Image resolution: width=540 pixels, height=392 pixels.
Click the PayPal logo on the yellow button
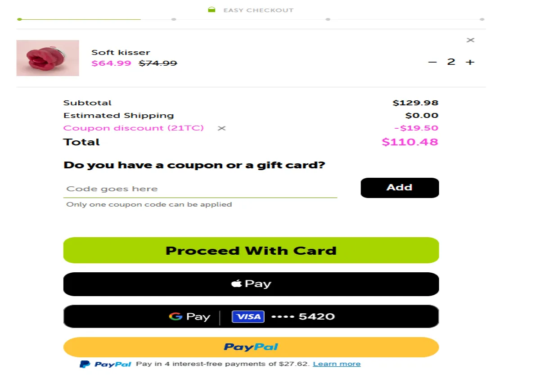(251, 347)
